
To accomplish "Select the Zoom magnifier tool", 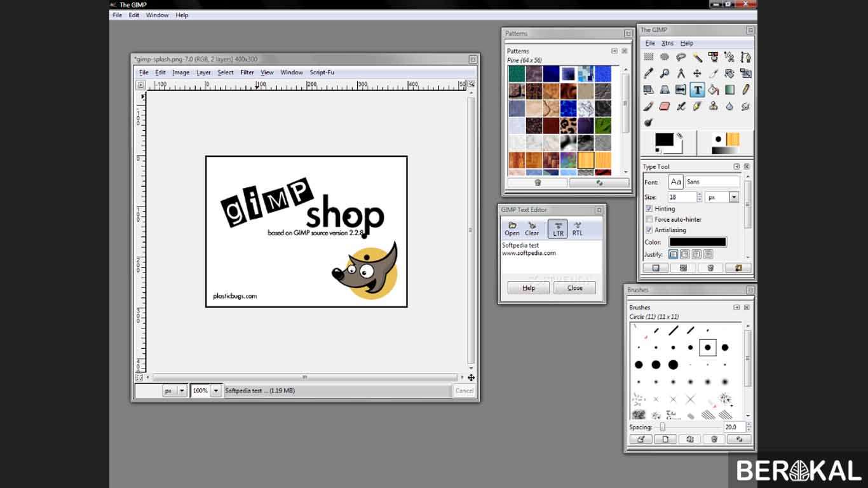I will (665, 74).
